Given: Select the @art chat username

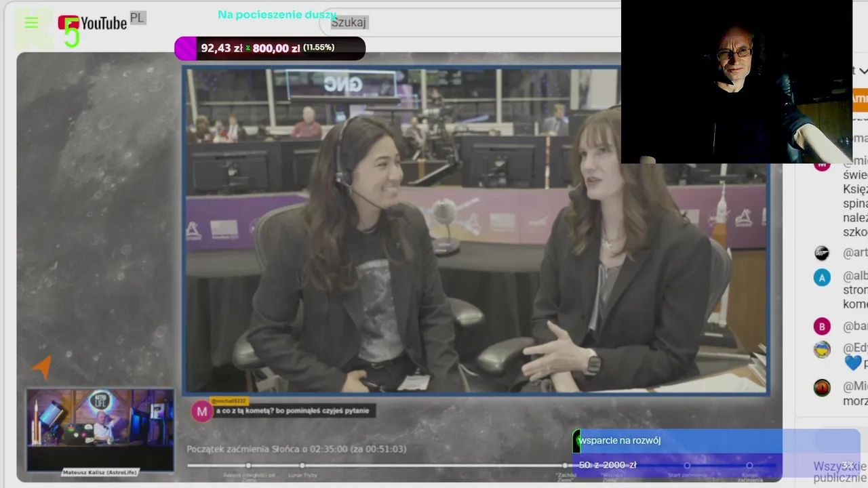Looking at the screenshot, I should (x=855, y=253).
